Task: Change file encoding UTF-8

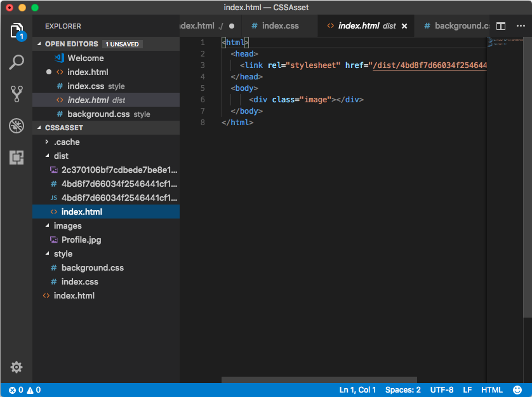Action: click(x=442, y=390)
